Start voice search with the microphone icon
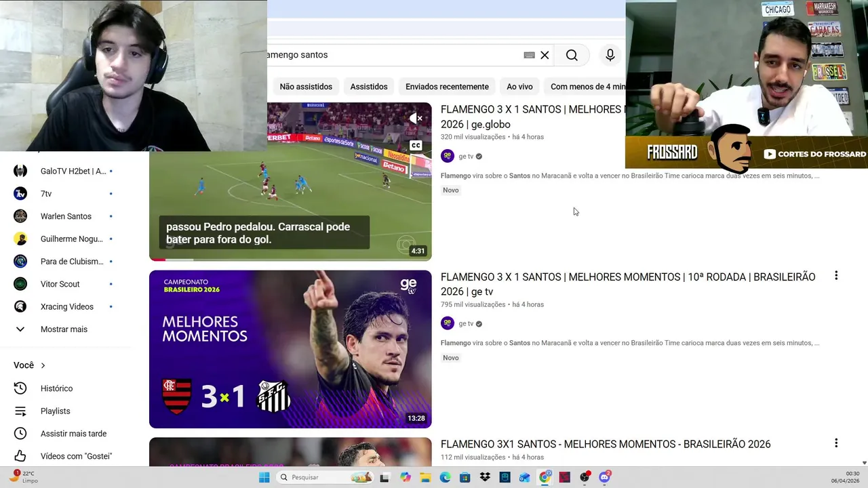Image resolution: width=868 pixels, height=488 pixels. 610,56
